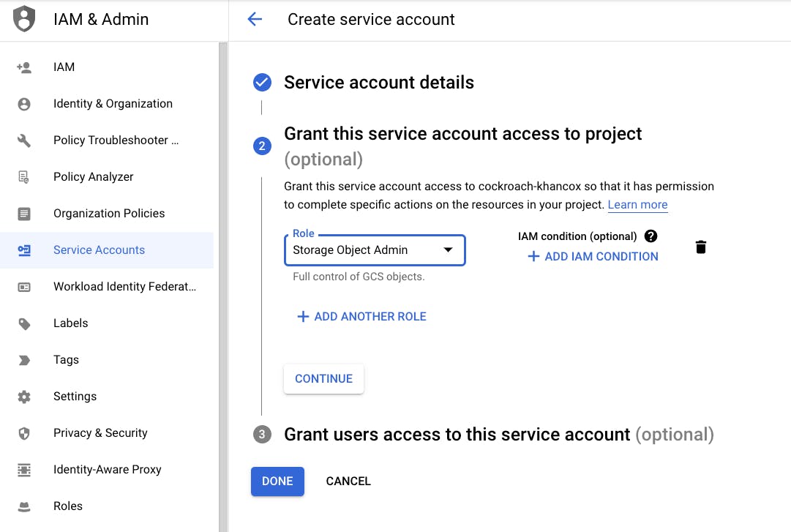
Task: Open the Service Accounts section
Action: point(100,250)
